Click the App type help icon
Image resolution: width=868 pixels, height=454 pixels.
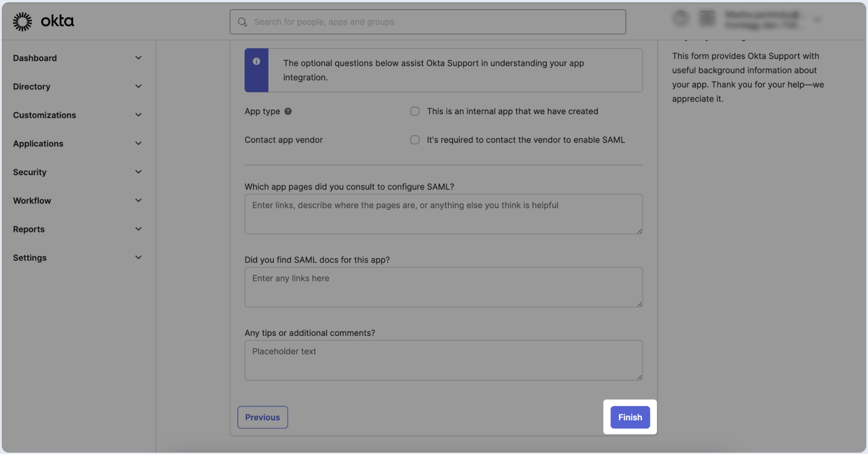pos(288,112)
